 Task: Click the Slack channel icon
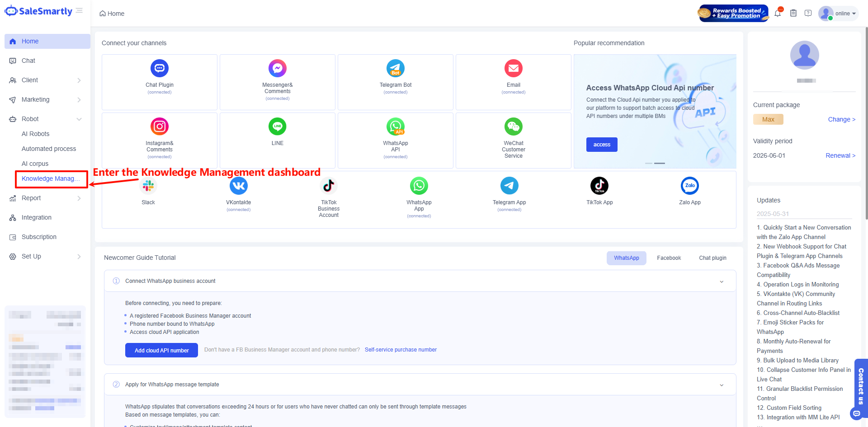[148, 186]
